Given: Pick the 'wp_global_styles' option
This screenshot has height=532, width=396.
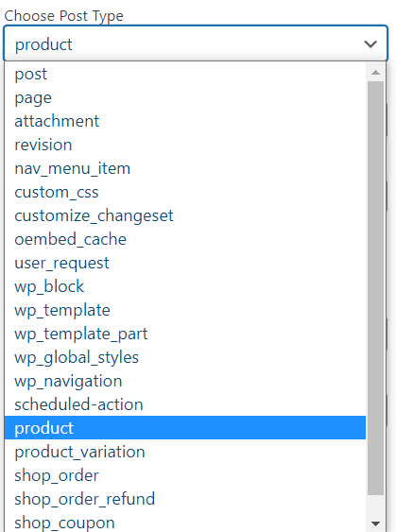Looking at the screenshot, I should pyautogui.click(x=185, y=357).
